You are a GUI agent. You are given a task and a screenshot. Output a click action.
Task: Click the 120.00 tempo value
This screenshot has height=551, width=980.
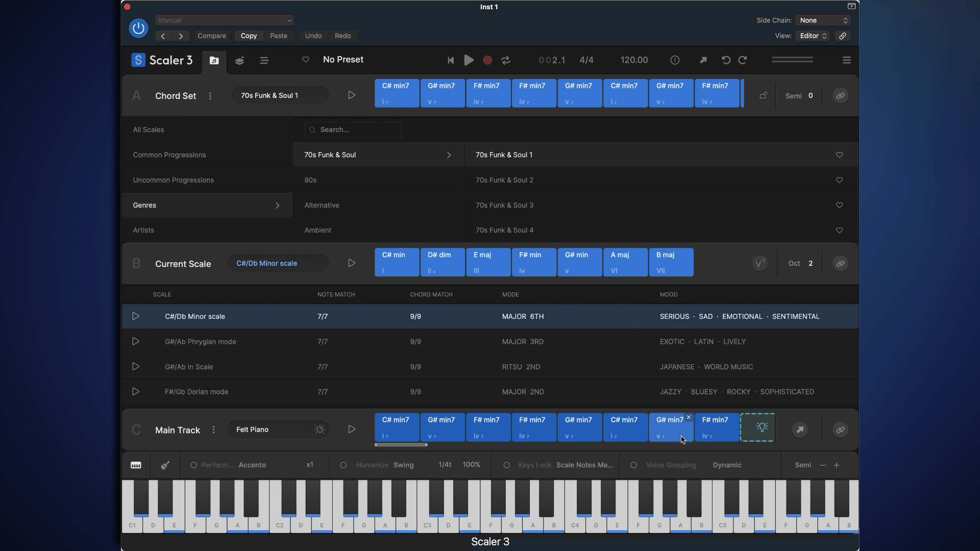(x=634, y=60)
